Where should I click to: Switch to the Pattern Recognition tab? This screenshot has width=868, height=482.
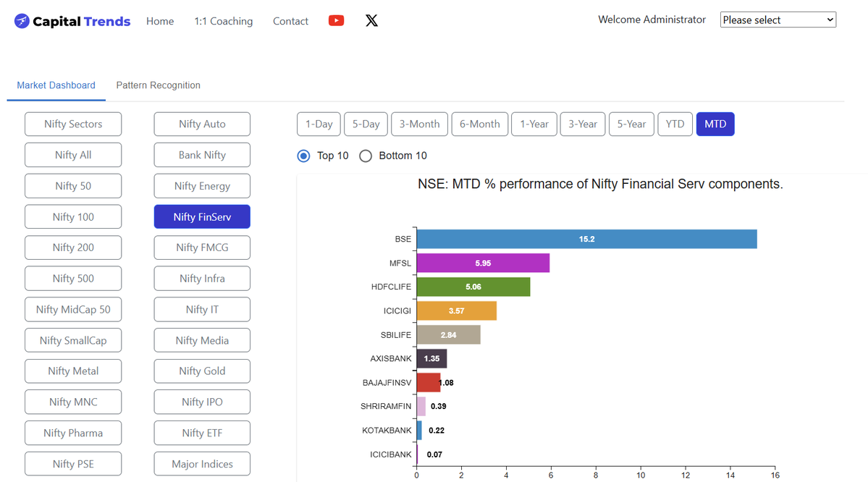[x=159, y=85]
